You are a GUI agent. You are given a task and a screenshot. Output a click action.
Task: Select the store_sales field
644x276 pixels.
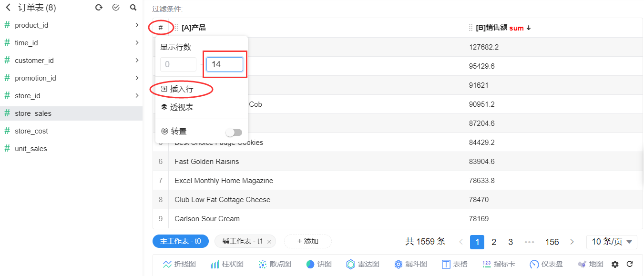72,113
